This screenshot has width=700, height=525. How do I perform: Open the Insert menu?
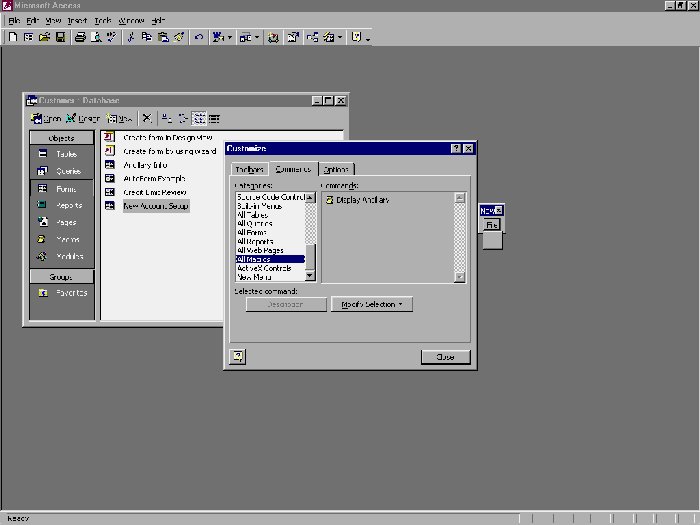pyautogui.click(x=78, y=20)
